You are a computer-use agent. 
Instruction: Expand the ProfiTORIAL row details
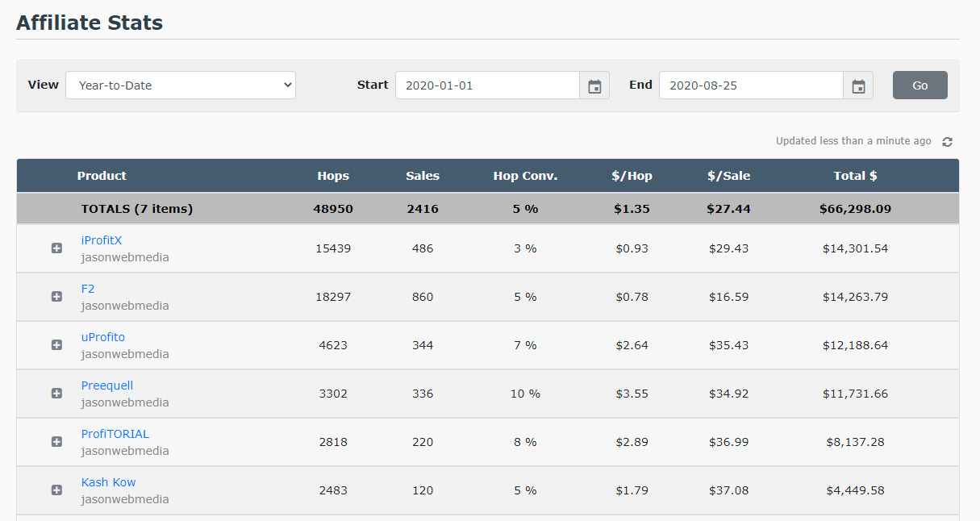[x=56, y=442]
